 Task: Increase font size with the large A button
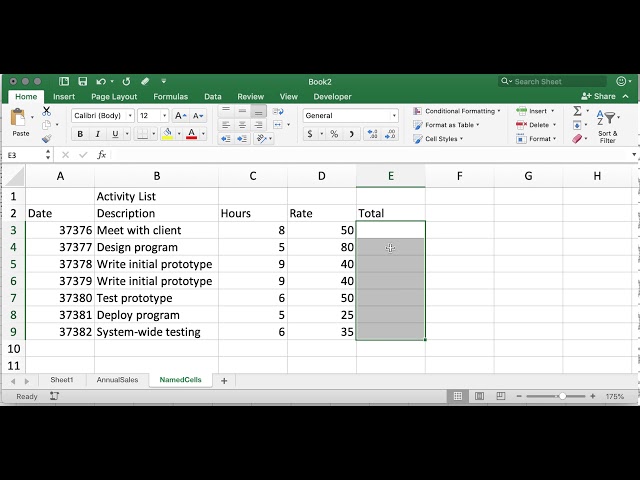click(x=180, y=116)
